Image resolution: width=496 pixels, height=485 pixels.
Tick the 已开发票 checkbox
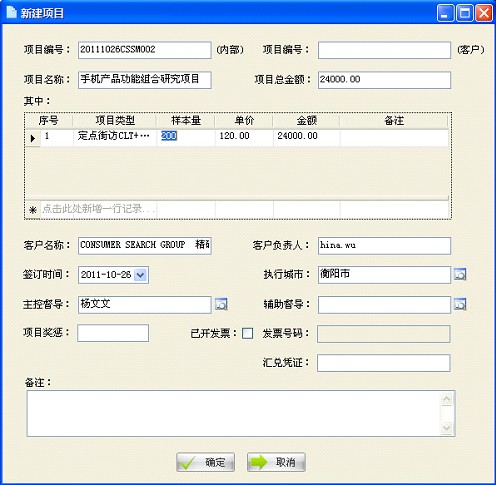tap(247, 333)
